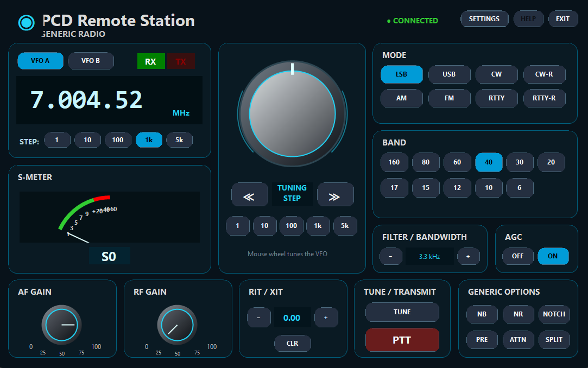The width and height of the screenshot is (588, 368).
Task: Toggle the NB noise blanker
Action: click(482, 314)
